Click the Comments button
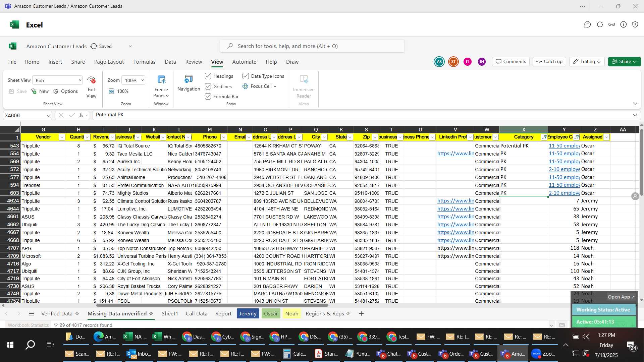The width and height of the screenshot is (644, 362). 511,62
